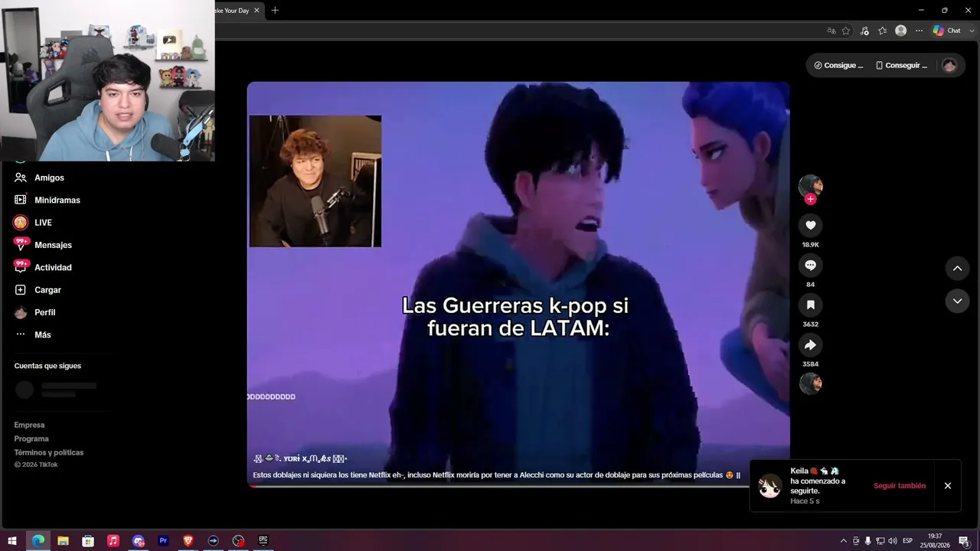Image resolution: width=980 pixels, height=551 pixels.
Task: Open the account avatar menu in TikTok header
Action: [x=949, y=65]
